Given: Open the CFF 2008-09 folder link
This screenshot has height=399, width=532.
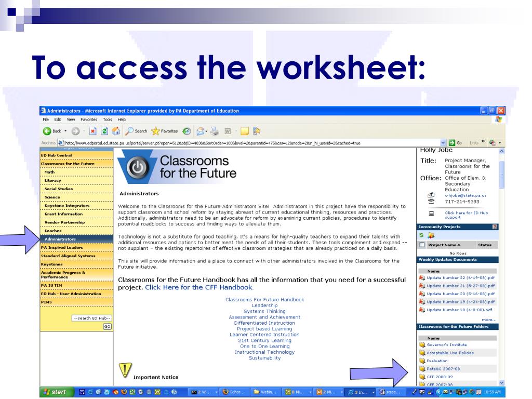Looking at the screenshot, I should pyautogui.click(x=440, y=377).
